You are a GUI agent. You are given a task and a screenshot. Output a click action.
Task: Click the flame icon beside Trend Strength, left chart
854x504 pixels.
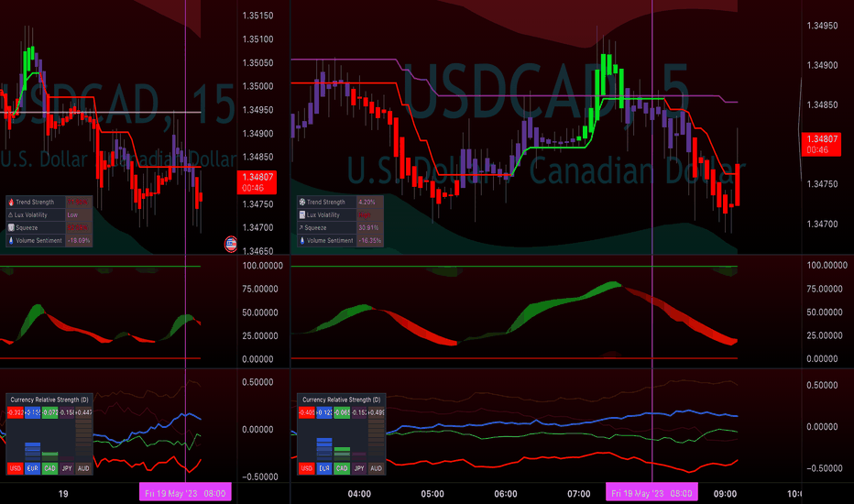tap(11, 203)
